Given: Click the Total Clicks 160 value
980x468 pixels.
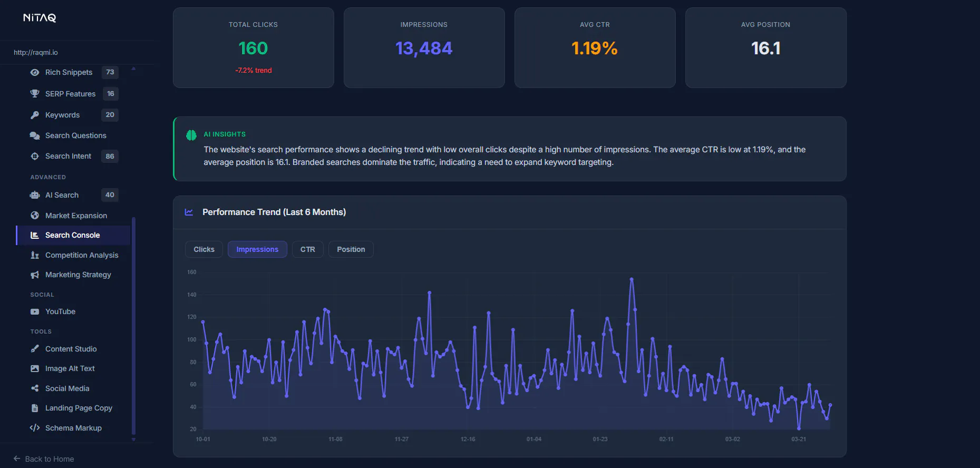Looking at the screenshot, I should point(253,48).
